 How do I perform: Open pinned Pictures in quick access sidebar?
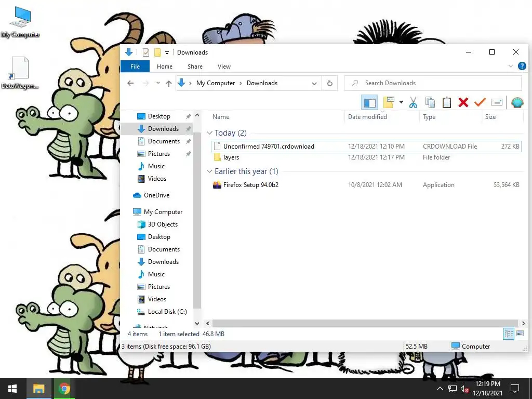[159, 154]
